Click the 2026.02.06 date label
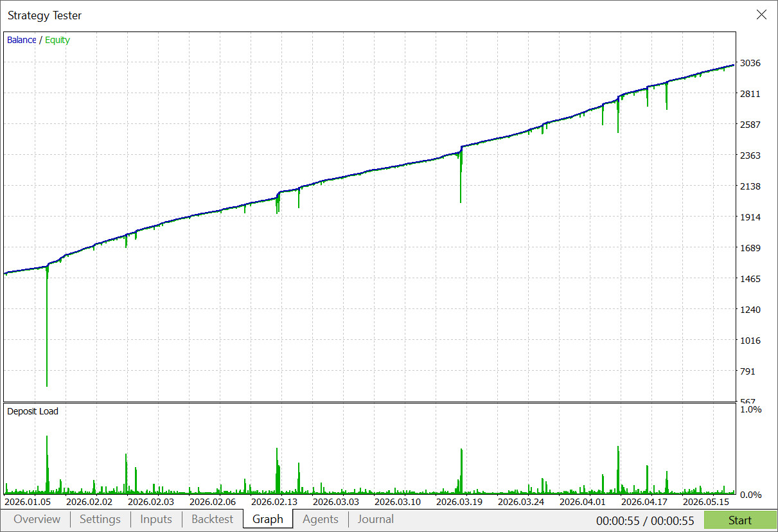 213,502
